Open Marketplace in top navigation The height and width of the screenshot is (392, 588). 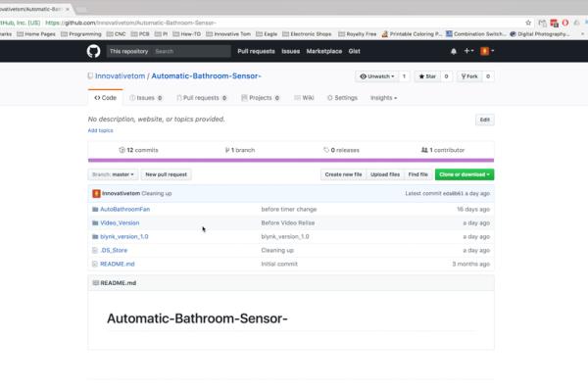pyautogui.click(x=324, y=51)
